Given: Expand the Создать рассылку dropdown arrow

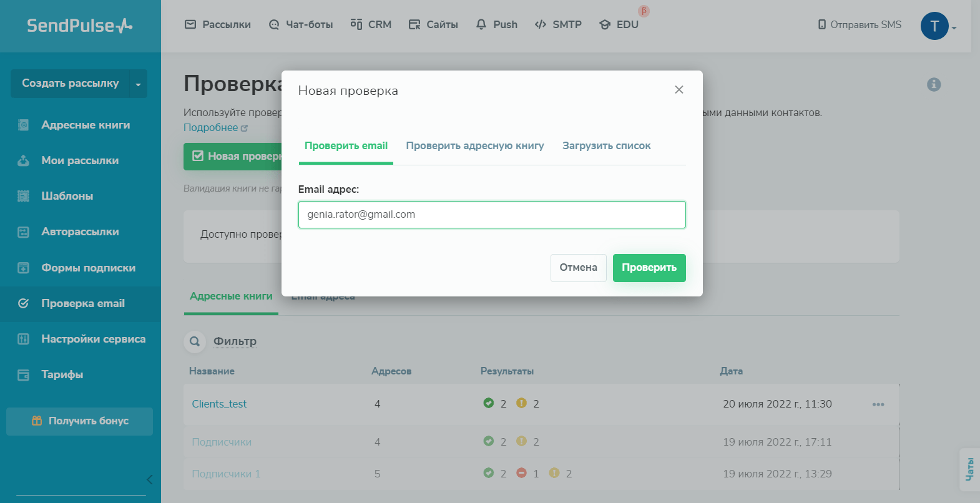Looking at the screenshot, I should [138, 84].
